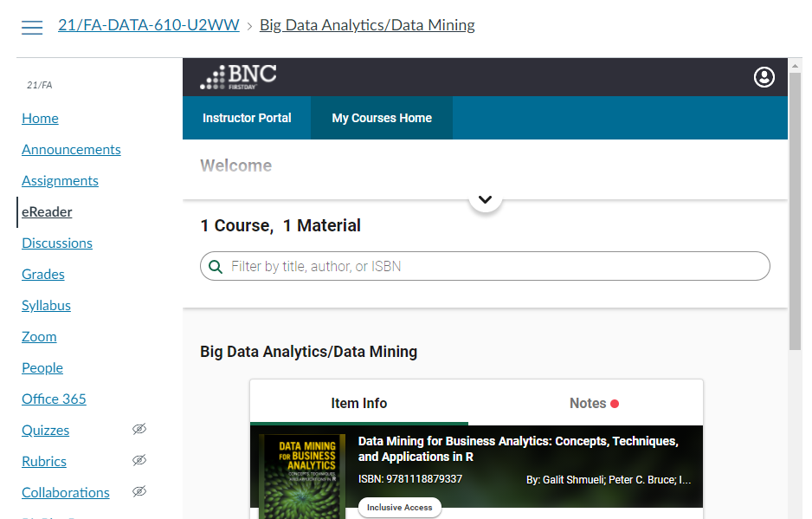
Task: Open the Zoom link in sidebar
Action: [x=39, y=336]
